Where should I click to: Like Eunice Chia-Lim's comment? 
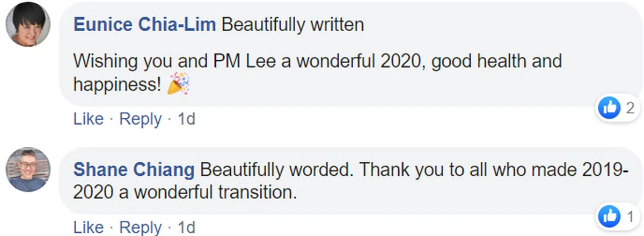click(x=88, y=119)
